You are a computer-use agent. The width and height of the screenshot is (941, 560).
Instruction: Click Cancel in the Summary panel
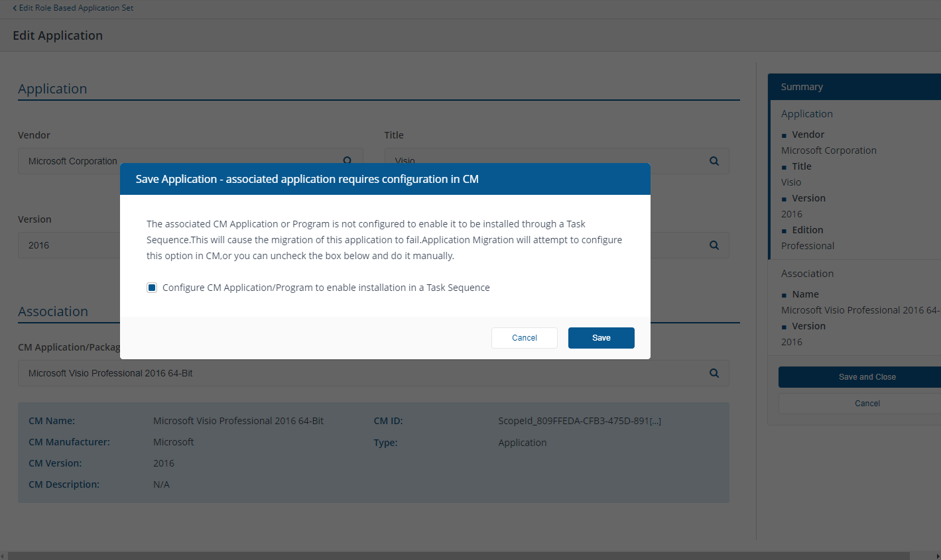click(867, 404)
